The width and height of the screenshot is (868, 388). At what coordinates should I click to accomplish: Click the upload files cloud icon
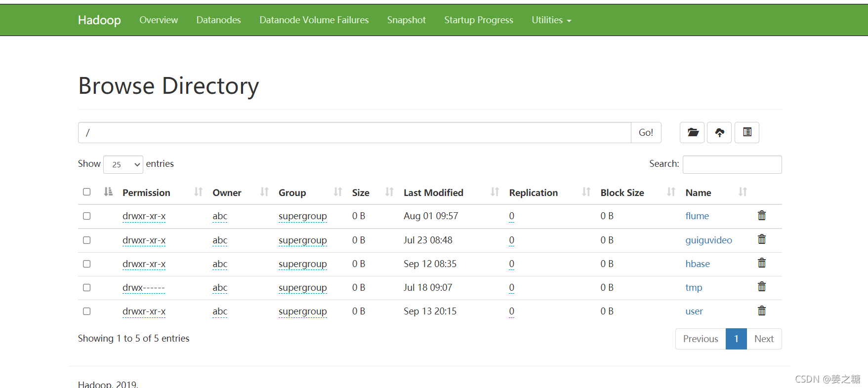pyautogui.click(x=719, y=132)
